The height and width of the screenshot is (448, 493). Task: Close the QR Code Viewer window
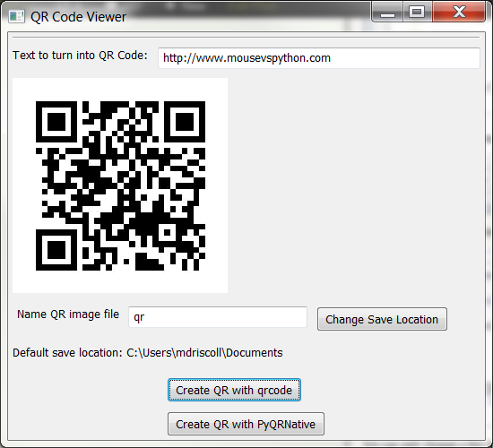(x=459, y=13)
